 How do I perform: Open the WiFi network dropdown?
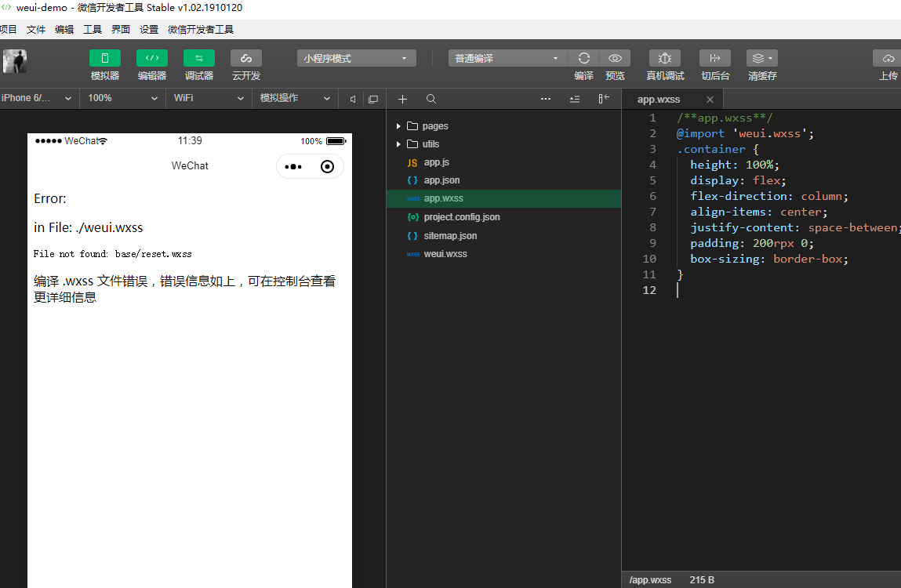[x=209, y=98]
